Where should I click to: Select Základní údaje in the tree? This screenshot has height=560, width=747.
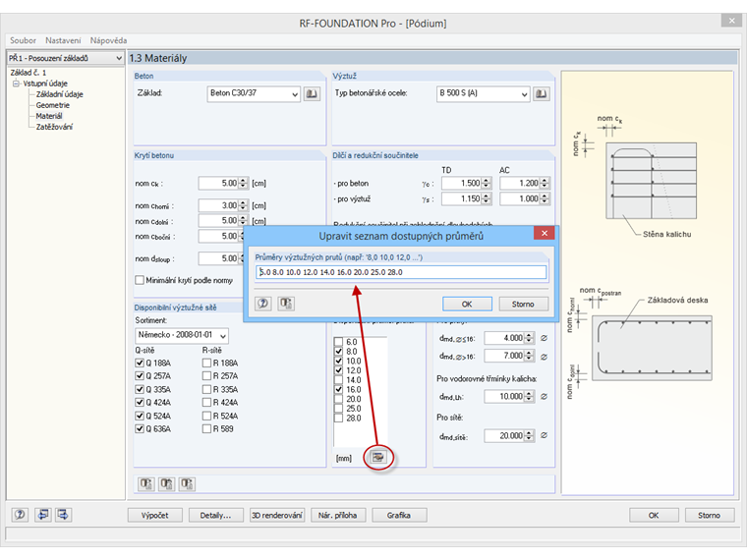point(60,94)
